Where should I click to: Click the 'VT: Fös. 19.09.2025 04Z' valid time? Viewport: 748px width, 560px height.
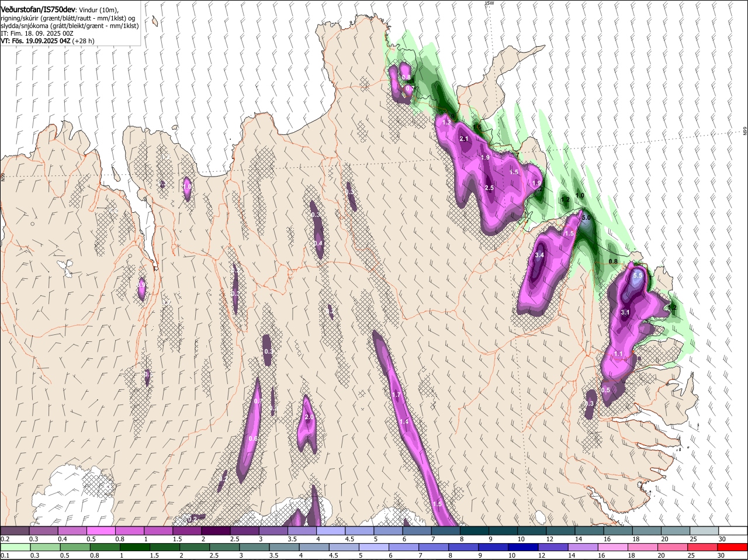click(36, 41)
